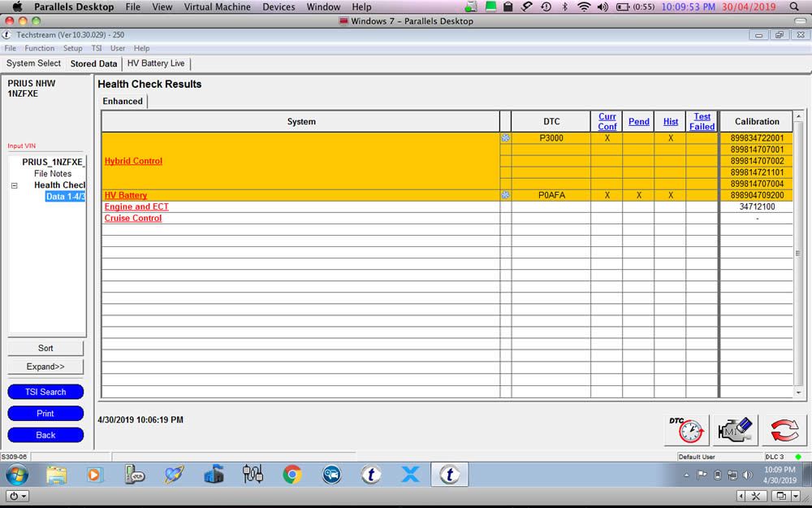Open the Setup menu
This screenshot has height=508, width=812.
coord(72,48)
